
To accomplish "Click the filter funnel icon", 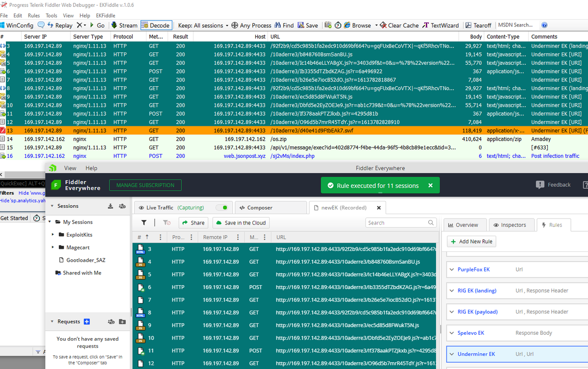I will [144, 222].
